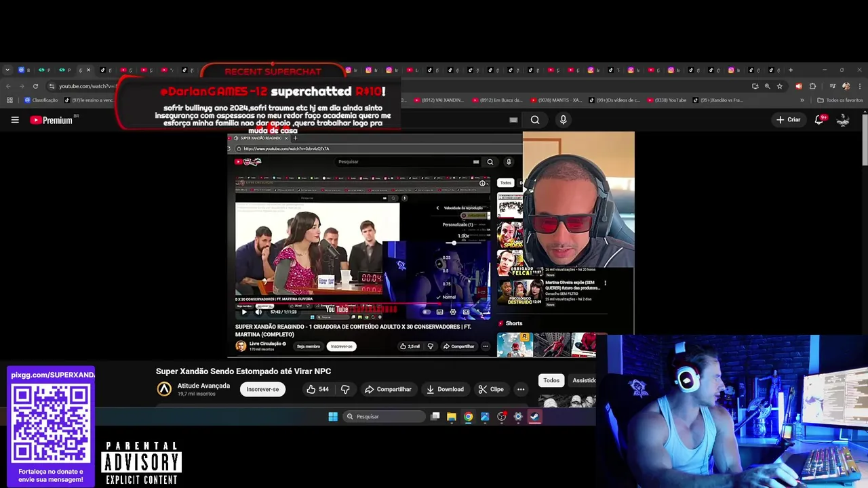Seek on the inner video red progress bar
Viewport: 868px width, 488px height.
(363, 304)
